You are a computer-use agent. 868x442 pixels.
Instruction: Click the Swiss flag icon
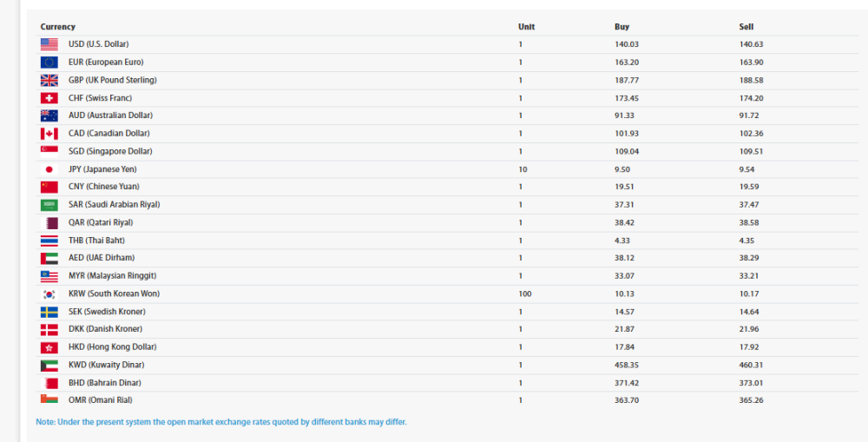(x=49, y=98)
